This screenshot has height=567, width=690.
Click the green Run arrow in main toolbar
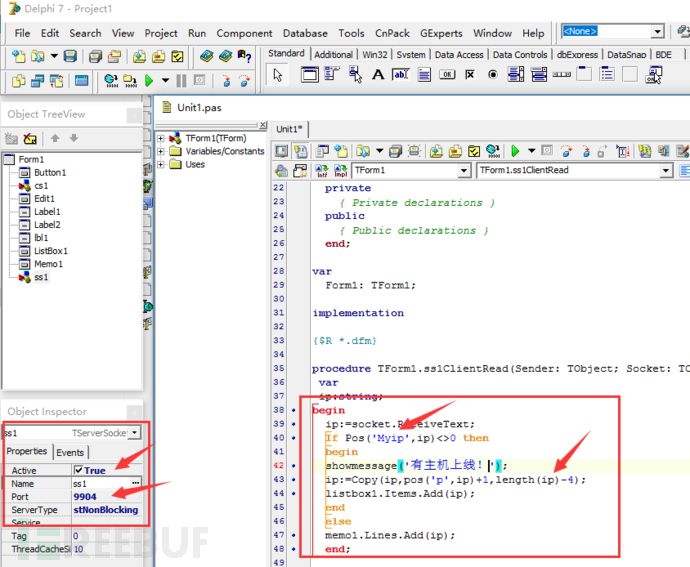click(x=149, y=80)
